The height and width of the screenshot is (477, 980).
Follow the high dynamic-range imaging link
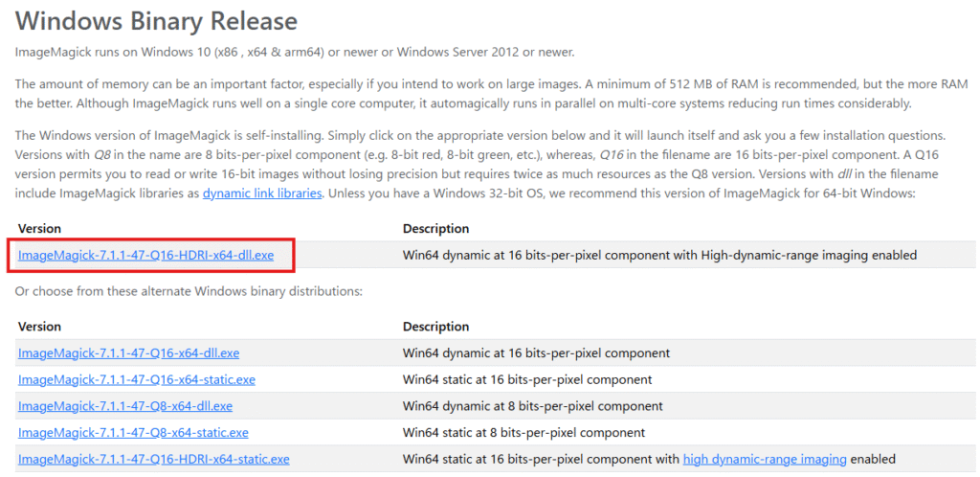(765, 459)
